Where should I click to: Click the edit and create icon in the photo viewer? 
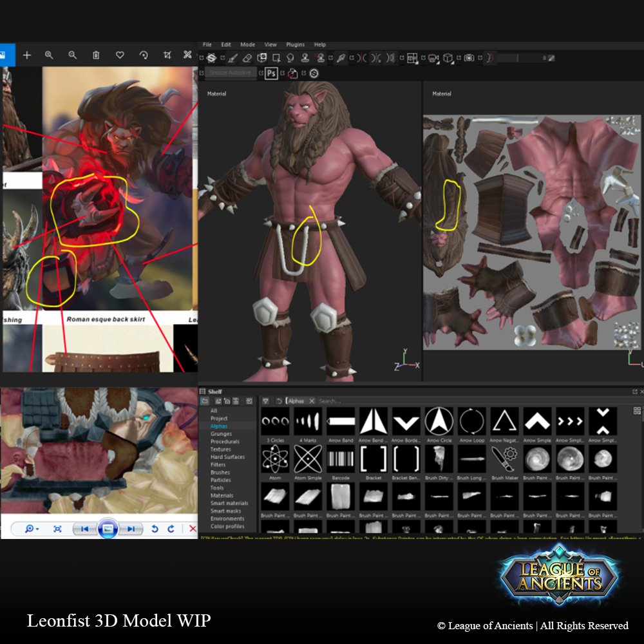187,55
